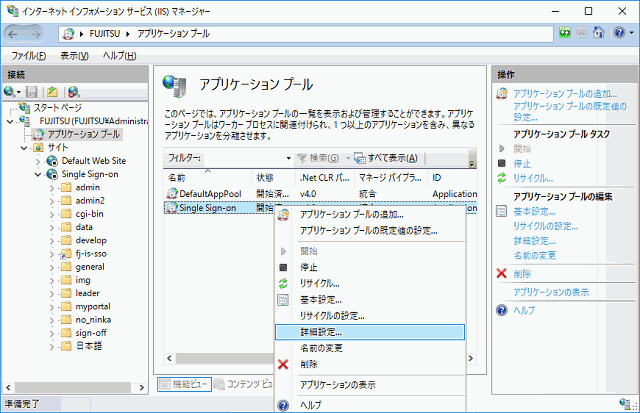Expand the Default Web Site node

[38, 162]
